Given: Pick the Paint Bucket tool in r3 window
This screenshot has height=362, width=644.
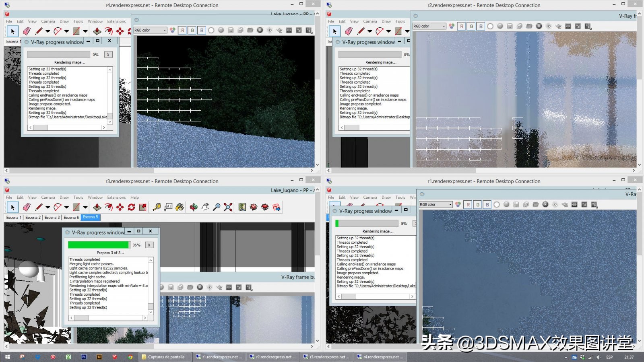Looking at the screenshot, I should tap(180, 207).
